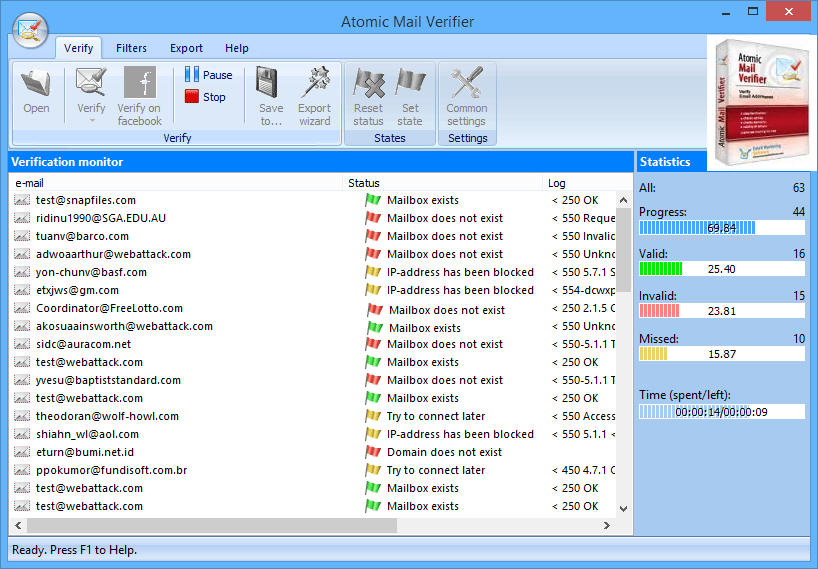Image resolution: width=818 pixels, height=569 pixels.
Task: Select Coordinator@FreeLotto.com email
Action: (109, 308)
